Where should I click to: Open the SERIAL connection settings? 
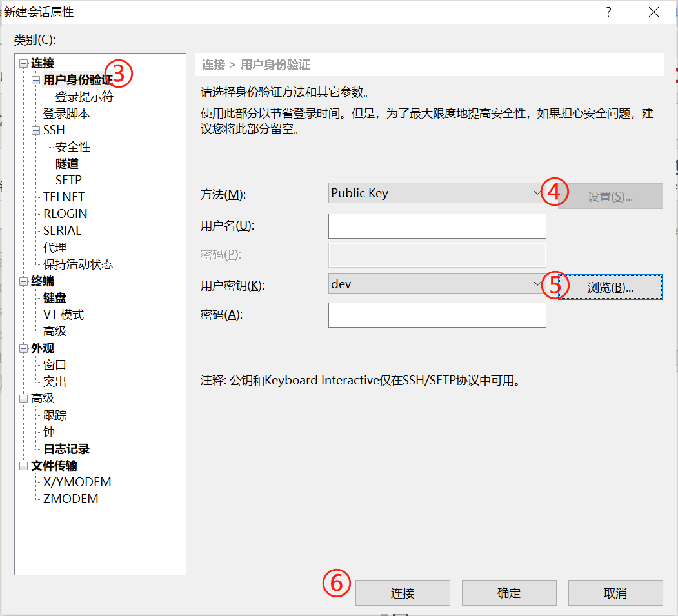point(61,230)
